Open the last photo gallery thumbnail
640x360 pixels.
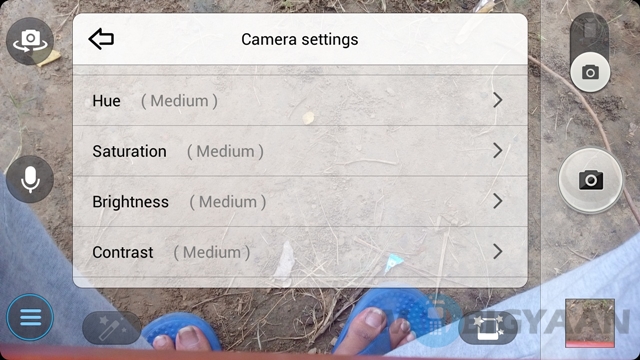tap(590, 323)
